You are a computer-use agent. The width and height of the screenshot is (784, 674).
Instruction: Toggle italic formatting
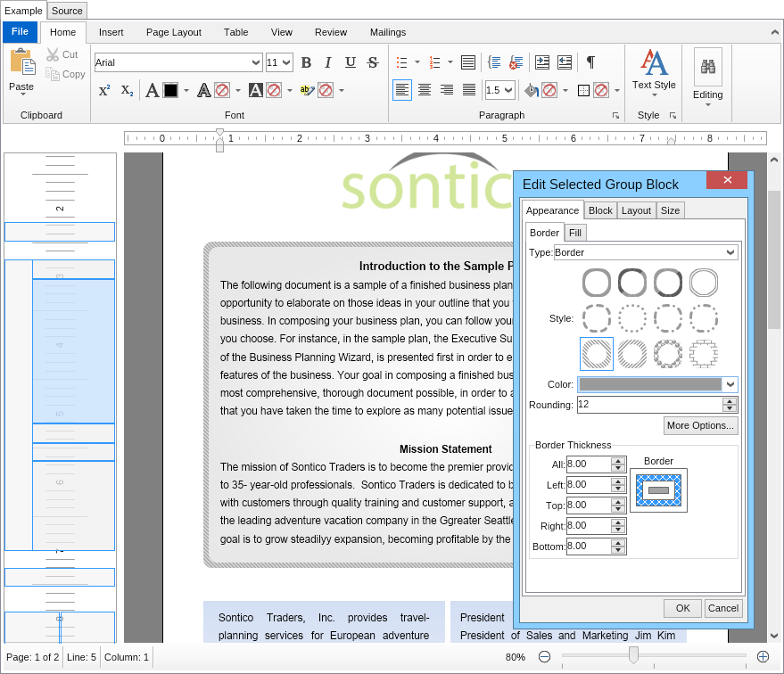point(328,62)
